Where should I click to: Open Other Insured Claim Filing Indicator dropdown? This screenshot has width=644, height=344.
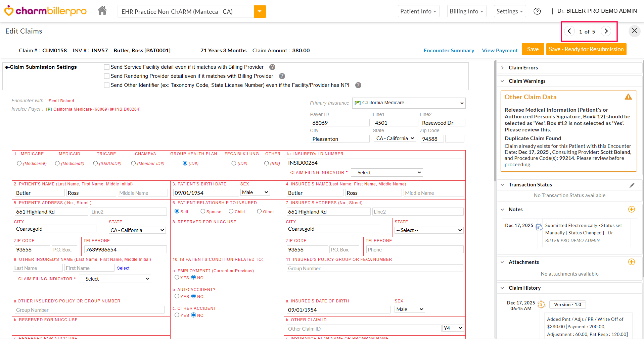click(115, 279)
